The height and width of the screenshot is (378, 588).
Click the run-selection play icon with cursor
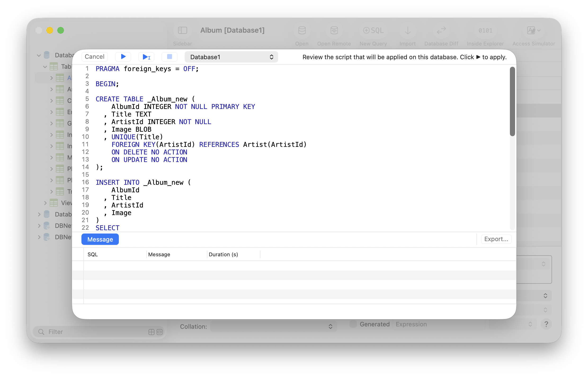[x=146, y=57]
